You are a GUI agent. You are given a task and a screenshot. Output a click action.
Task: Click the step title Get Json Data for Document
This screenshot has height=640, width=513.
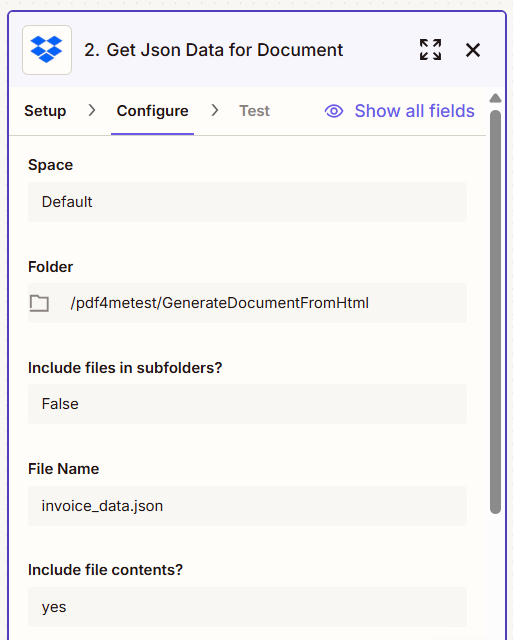[213, 50]
